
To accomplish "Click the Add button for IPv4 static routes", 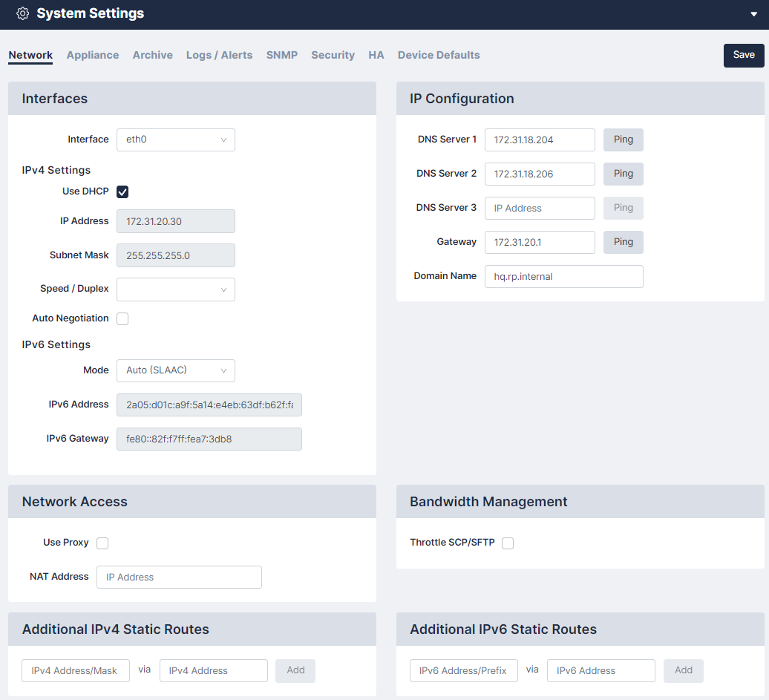I will (295, 670).
